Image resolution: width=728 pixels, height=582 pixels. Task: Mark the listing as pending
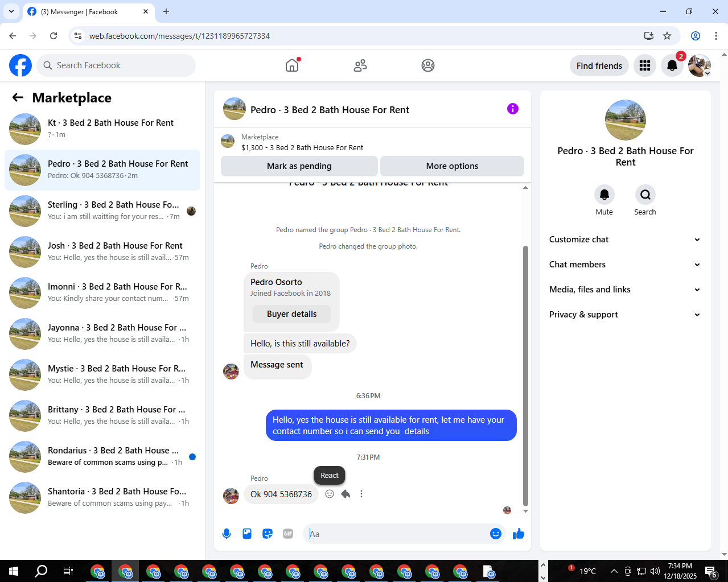[x=299, y=166]
